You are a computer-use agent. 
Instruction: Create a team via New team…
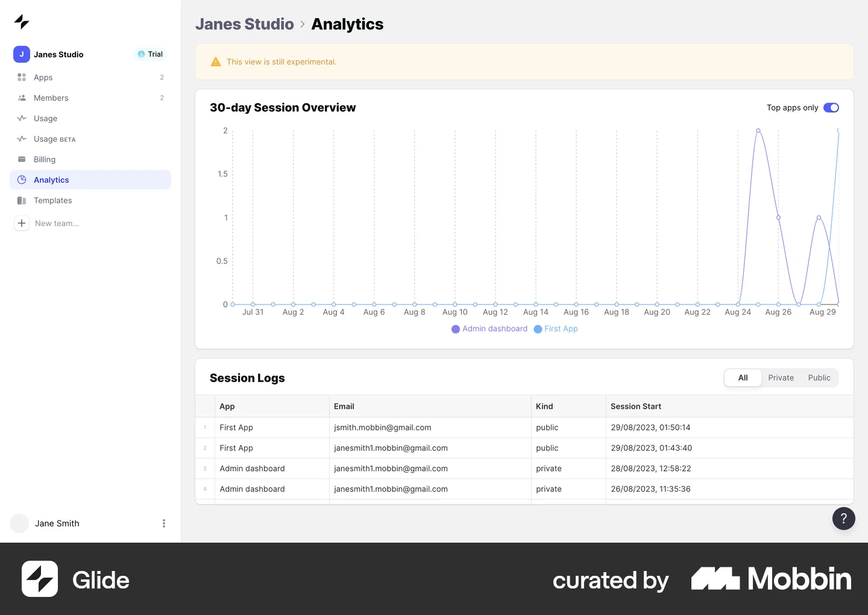[57, 223]
